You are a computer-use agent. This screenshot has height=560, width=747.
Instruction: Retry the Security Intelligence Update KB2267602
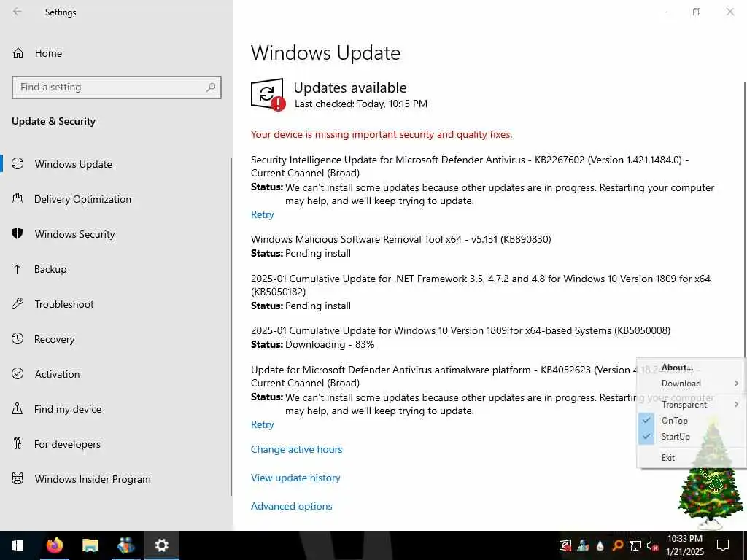point(262,215)
